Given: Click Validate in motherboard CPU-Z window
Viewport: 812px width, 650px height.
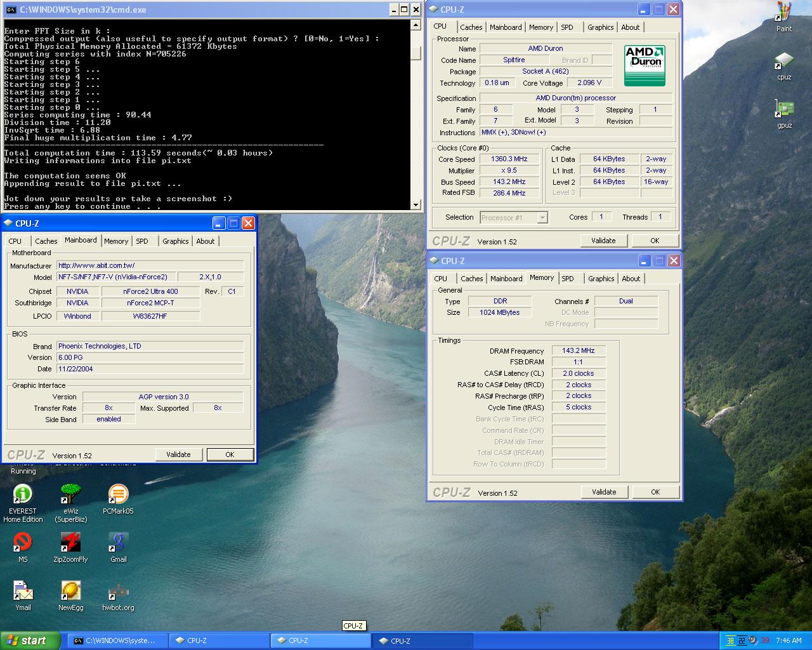Looking at the screenshot, I should pyautogui.click(x=178, y=454).
